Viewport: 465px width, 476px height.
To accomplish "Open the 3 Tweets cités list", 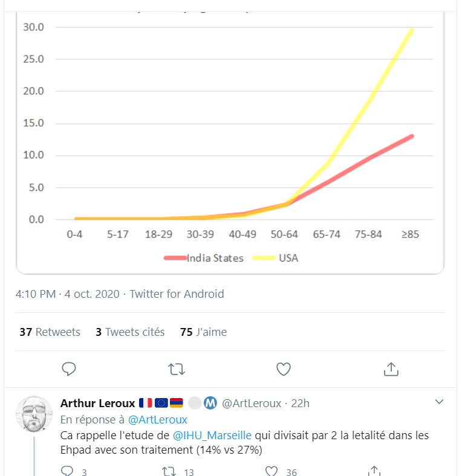I will [x=130, y=332].
